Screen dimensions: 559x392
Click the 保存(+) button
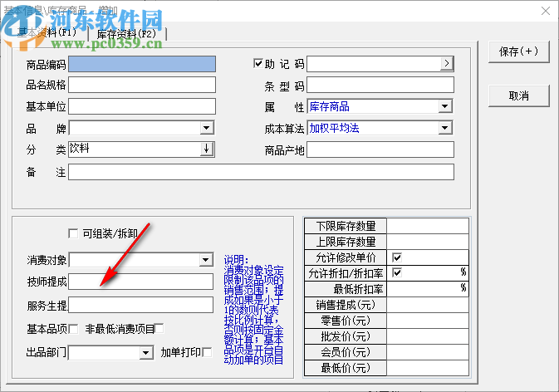518,52
